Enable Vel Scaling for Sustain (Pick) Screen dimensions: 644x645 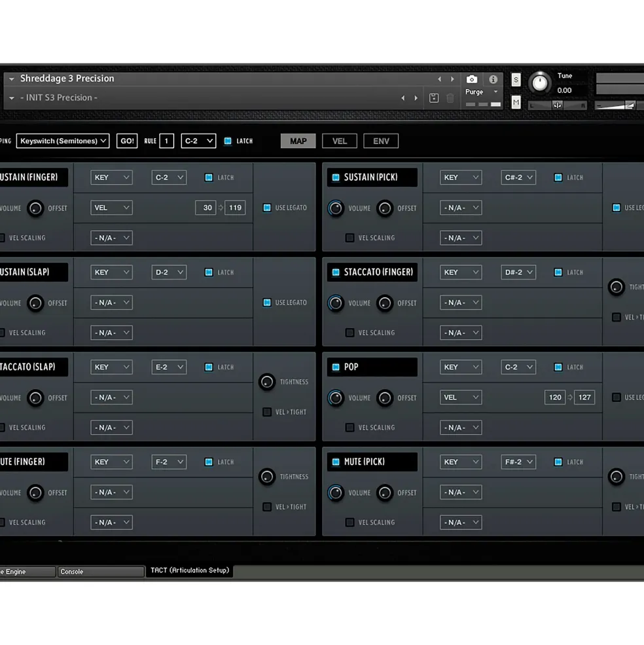tap(349, 238)
